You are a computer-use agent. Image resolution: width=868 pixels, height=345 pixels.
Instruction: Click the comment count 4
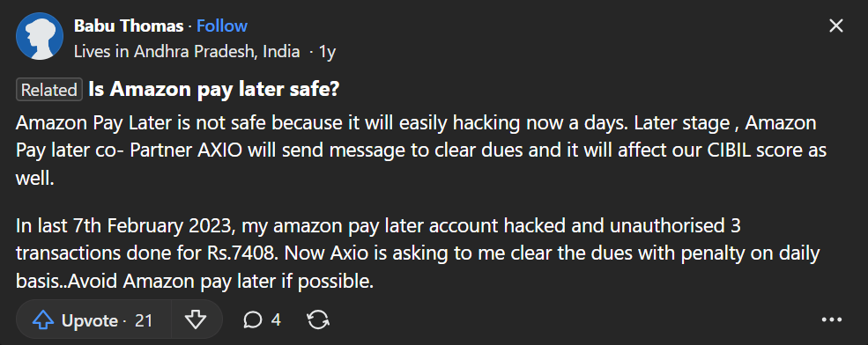(276, 320)
